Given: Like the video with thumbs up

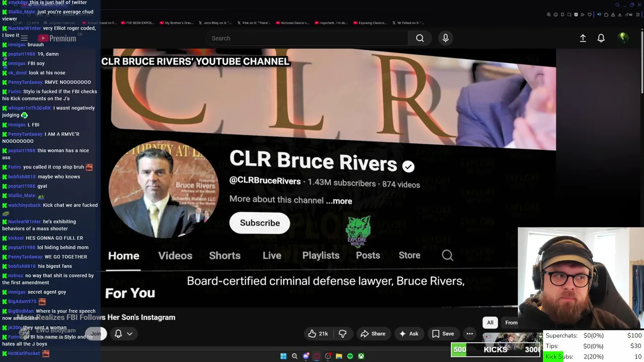Looking at the screenshot, I should click(x=318, y=333).
